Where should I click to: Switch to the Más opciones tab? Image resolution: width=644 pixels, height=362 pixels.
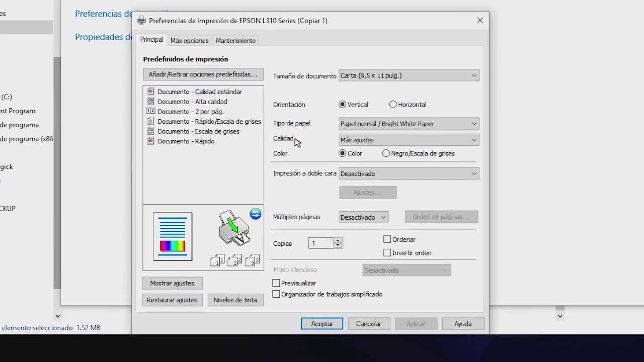pyautogui.click(x=189, y=41)
